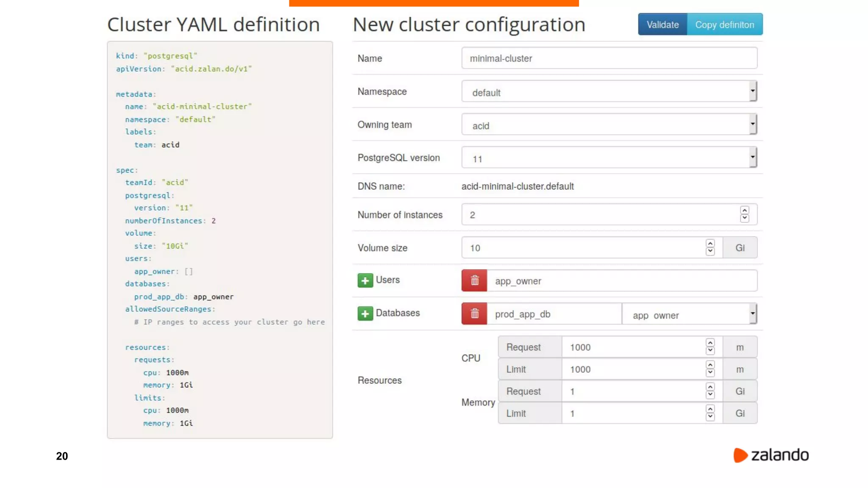Viewport: 868px width, 488px height.
Task: Click the prod_app_db database name field
Action: click(554, 314)
